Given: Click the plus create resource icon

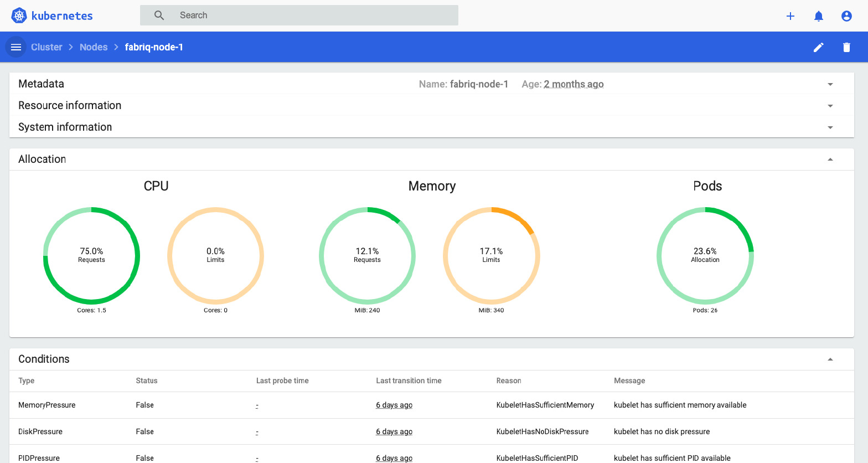Looking at the screenshot, I should (790, 16).
